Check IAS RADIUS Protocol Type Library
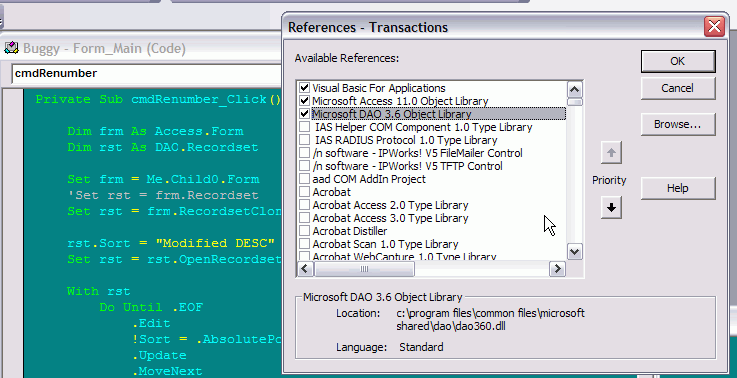Image resolution: width=737 pixels, height=378 pixels. [x=305, y=140]
